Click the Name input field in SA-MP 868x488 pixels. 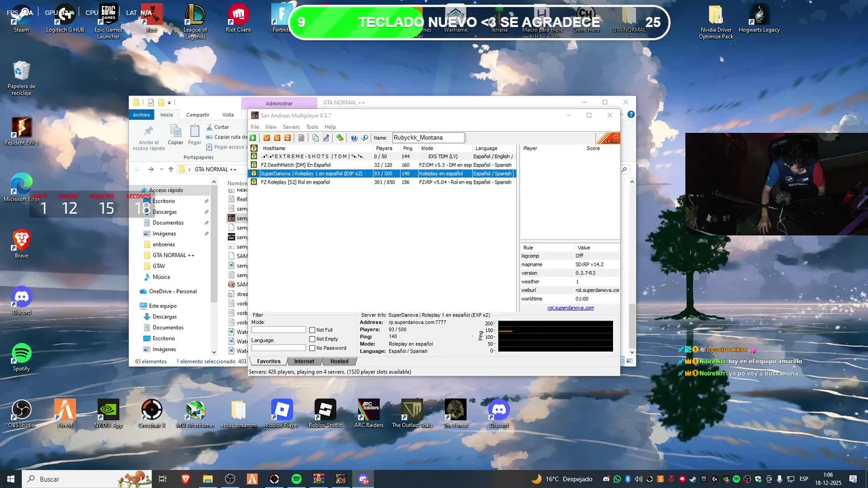pyautogui.click(x=428, y=138)
